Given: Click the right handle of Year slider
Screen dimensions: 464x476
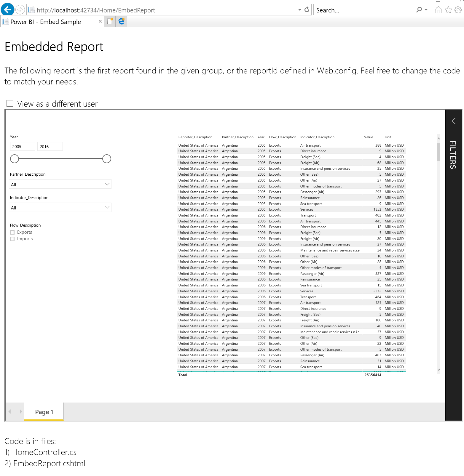Looking at the screenshot, I should coord(107,159).
